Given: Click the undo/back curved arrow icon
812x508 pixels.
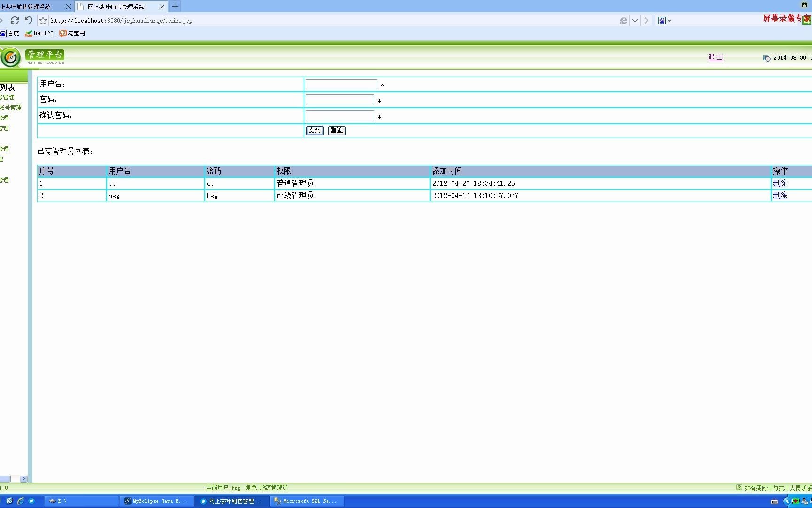Looking at the screenshot, I should coord(29,20).
